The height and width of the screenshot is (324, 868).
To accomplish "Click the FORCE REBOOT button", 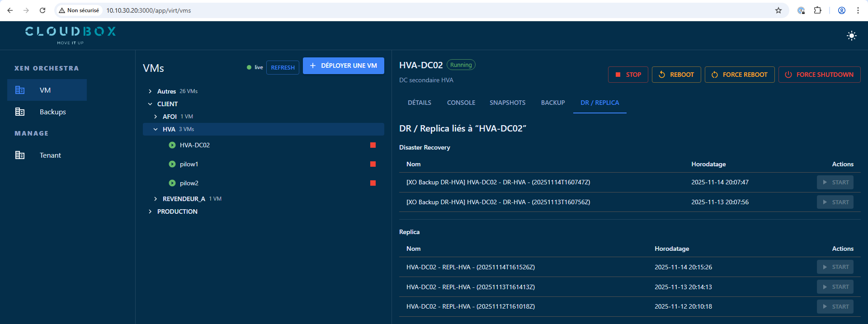I will pyautogui.click(x=739, y=75).
